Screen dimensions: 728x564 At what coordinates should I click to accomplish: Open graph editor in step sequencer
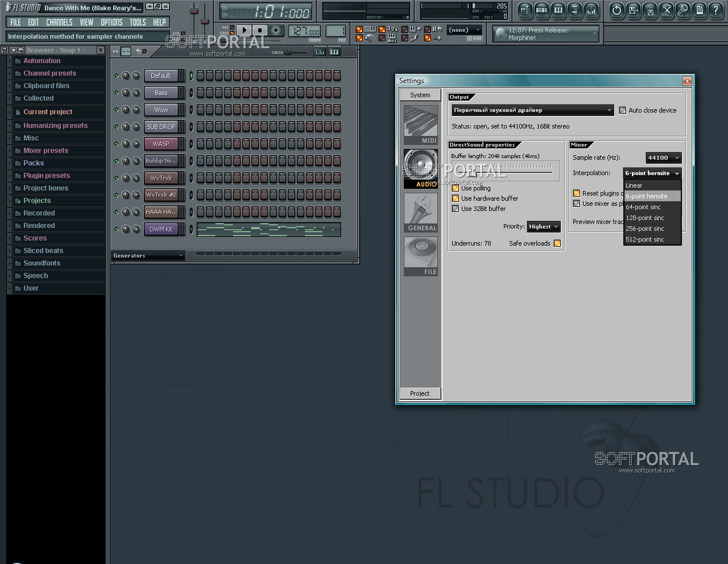(320, 52)
